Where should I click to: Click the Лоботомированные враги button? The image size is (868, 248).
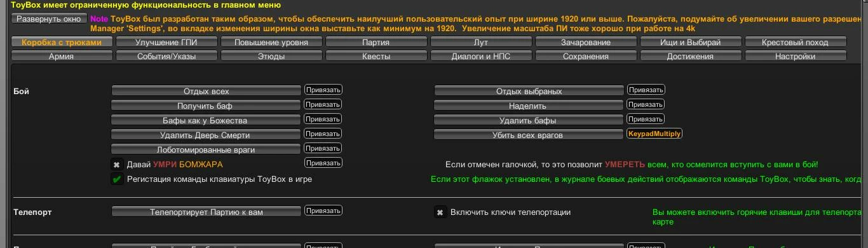coord(206,149)
